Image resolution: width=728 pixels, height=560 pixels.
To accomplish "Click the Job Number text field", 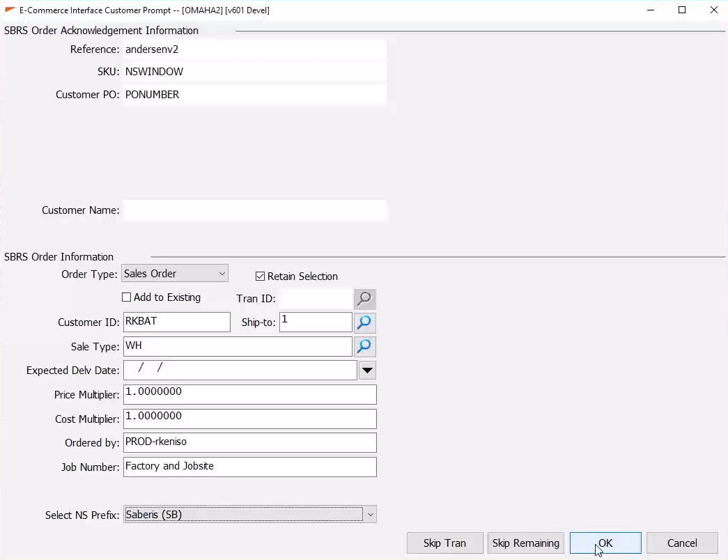I will tap(249, 467).
